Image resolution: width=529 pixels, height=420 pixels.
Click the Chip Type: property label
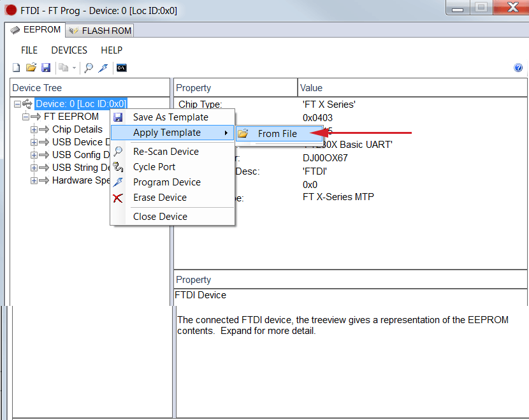click(x=200, y=105)
